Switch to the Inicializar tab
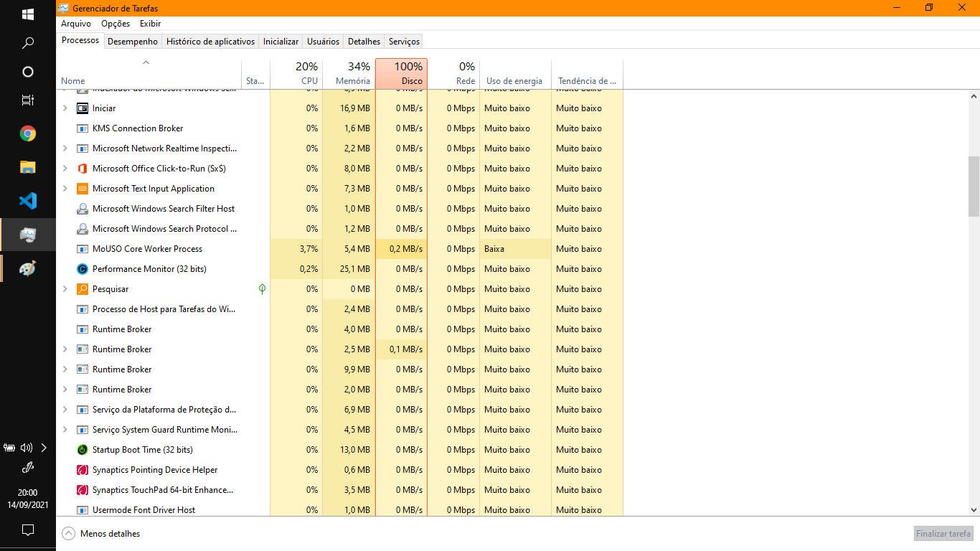 pos(281,42)
